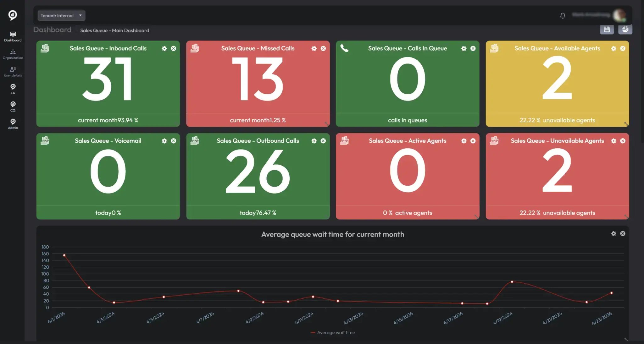Open settings gear on Unavailable Agents widget
644x344 pixels.
(613, 141)
